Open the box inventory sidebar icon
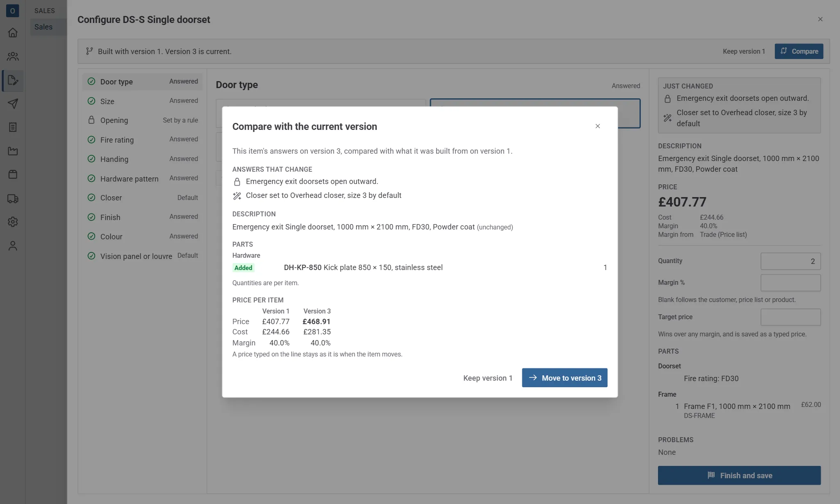Screen dimensions: 840x504 13,175
